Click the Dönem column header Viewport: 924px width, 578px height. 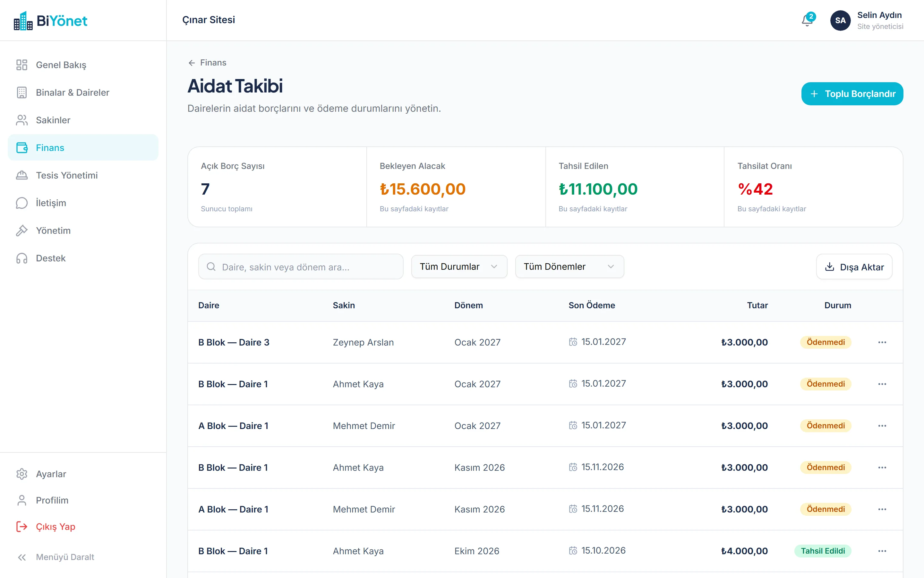(468, 305)
